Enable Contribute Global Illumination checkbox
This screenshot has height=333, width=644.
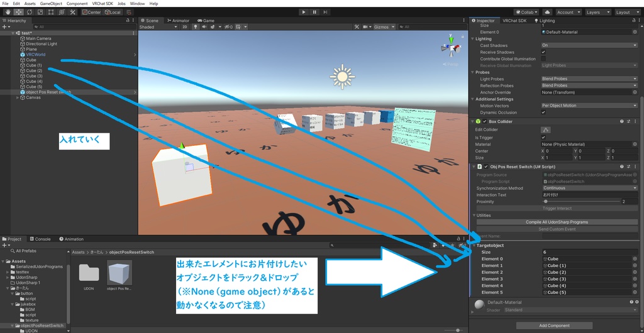543,58
